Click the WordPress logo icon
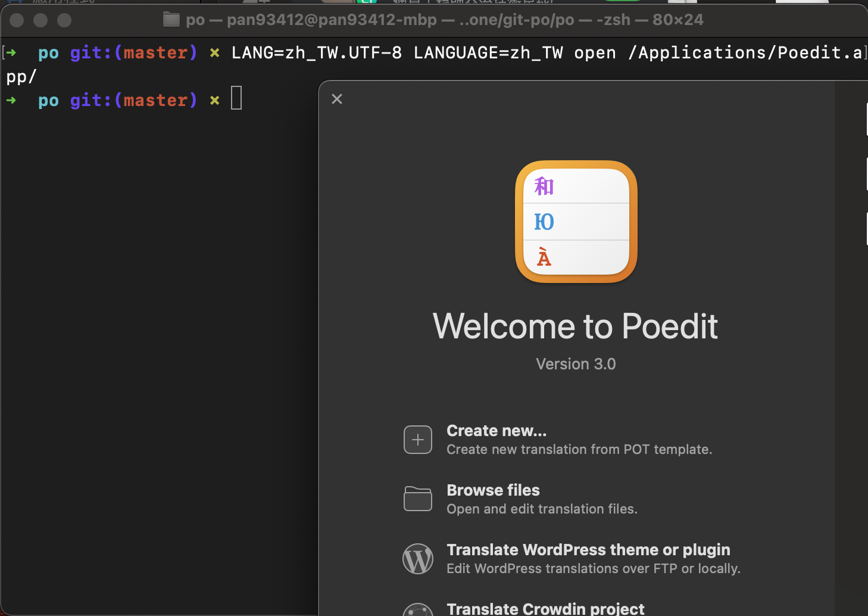The width and height of the screenshot is (868, 616). pos(418,559)
